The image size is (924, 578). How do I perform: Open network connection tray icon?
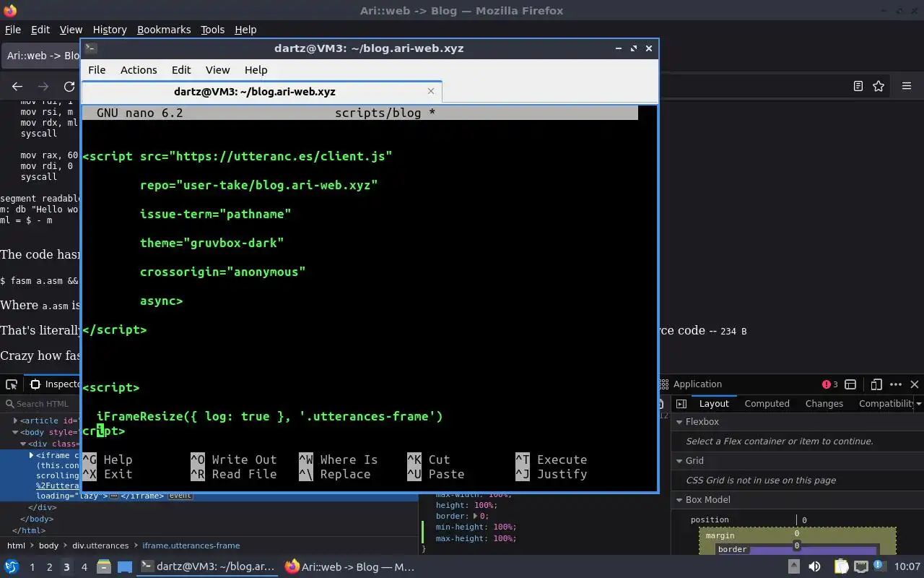coord(862,566)
